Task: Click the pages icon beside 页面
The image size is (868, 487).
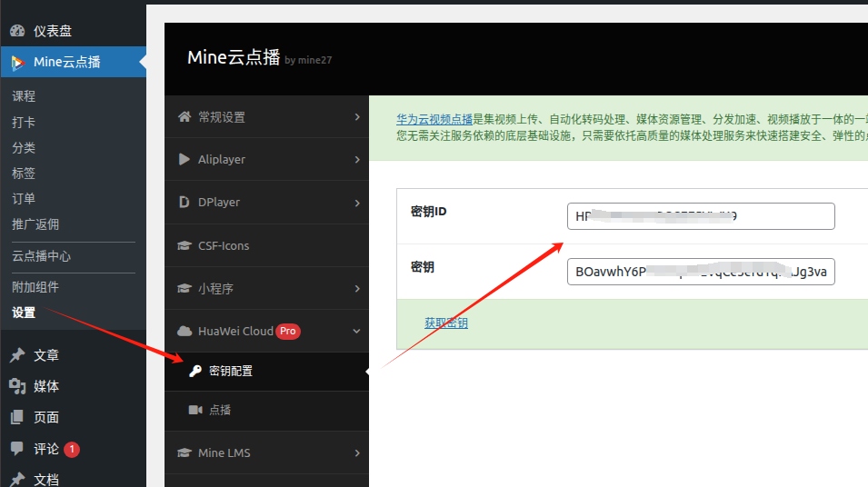Action: pyautogui.click(x=17, y=417)
